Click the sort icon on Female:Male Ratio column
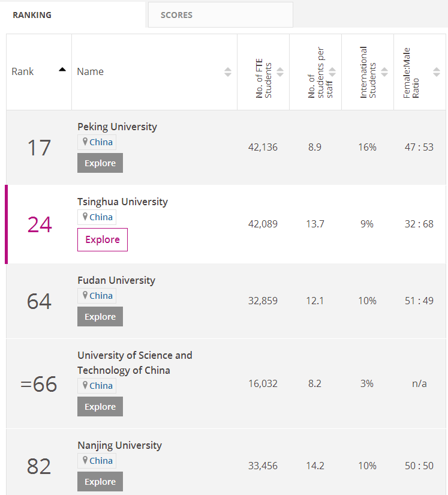 click(437, 71)
